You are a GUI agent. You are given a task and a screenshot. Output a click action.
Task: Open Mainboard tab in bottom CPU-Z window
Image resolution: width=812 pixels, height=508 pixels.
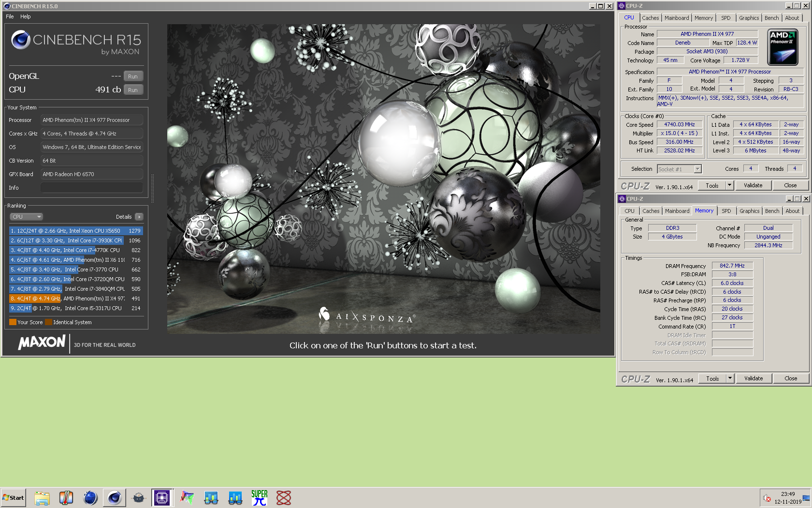pyautogui.click(x=677, y=211)
